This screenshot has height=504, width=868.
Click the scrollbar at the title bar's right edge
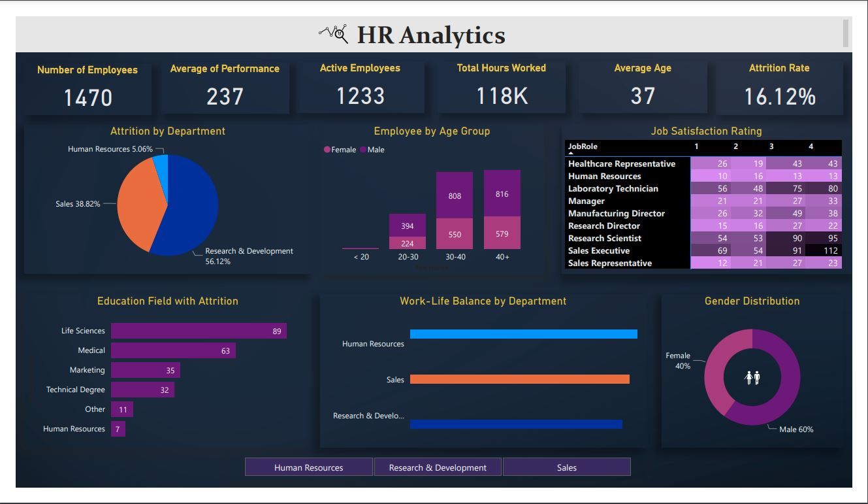(x=846, y=33)
